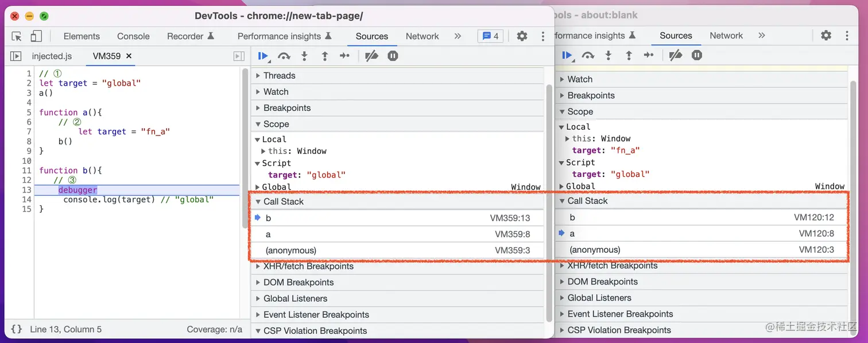This screenshot has height=343, width=868.
Task: Expand Watch section in about:blank window
Action: 702,79
